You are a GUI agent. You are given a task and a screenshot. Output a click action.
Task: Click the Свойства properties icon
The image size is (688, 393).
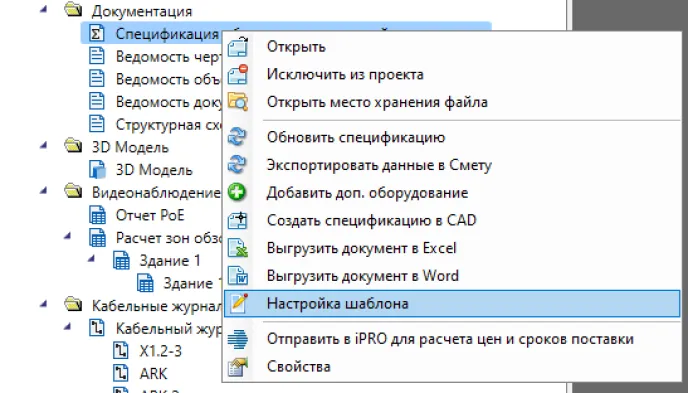[238, 367]
